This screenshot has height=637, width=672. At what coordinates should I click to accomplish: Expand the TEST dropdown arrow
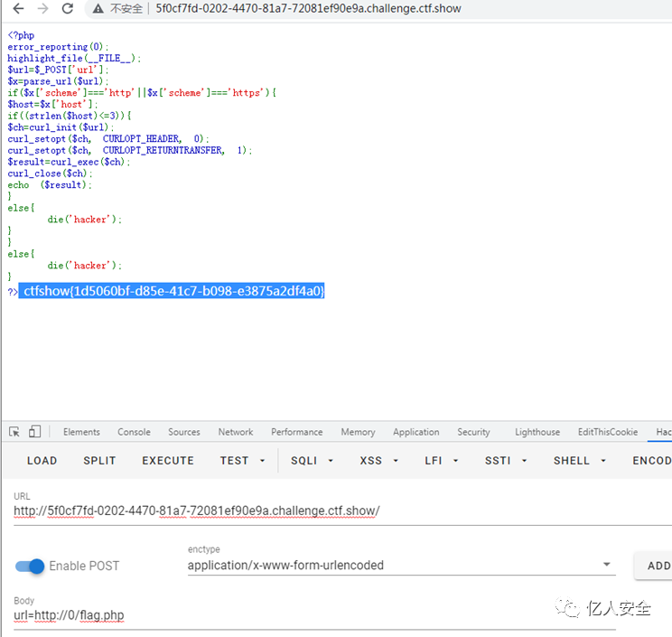pos(262,461)
